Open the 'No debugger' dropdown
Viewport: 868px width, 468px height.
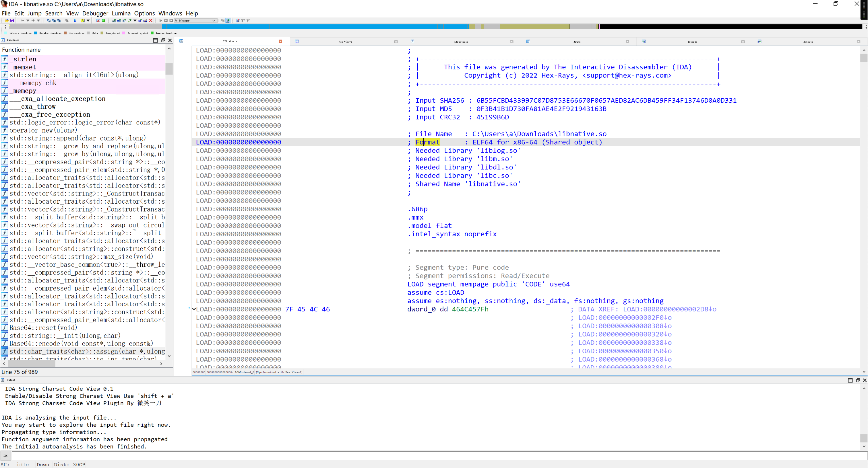[195, 21]
